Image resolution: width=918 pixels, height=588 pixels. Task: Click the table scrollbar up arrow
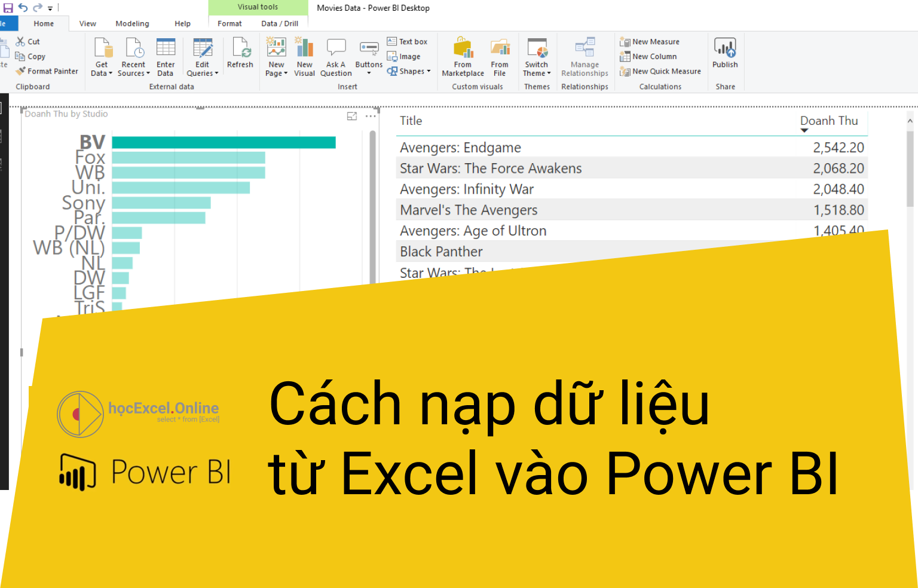[x=910, y=121]
